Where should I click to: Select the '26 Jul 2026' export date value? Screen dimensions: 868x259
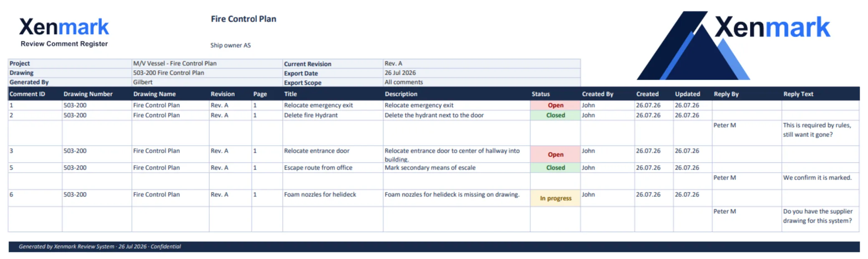(x=400, y=73)
